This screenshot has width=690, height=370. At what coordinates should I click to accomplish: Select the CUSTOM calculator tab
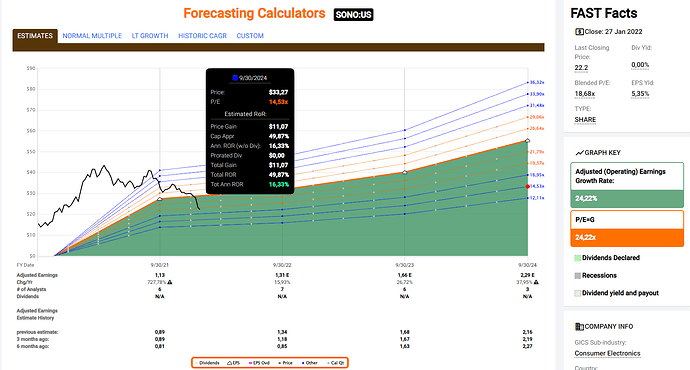[x=250, y=36]
